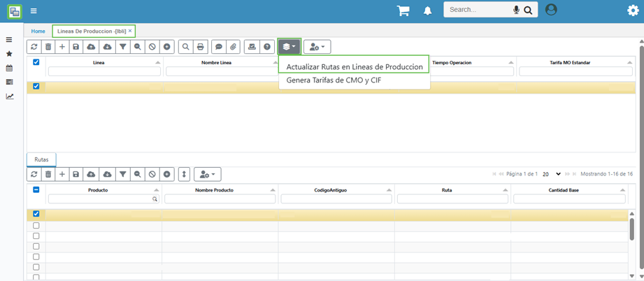Open the settings gear in the header
644x281 pixels.
(x=633, y=10)
